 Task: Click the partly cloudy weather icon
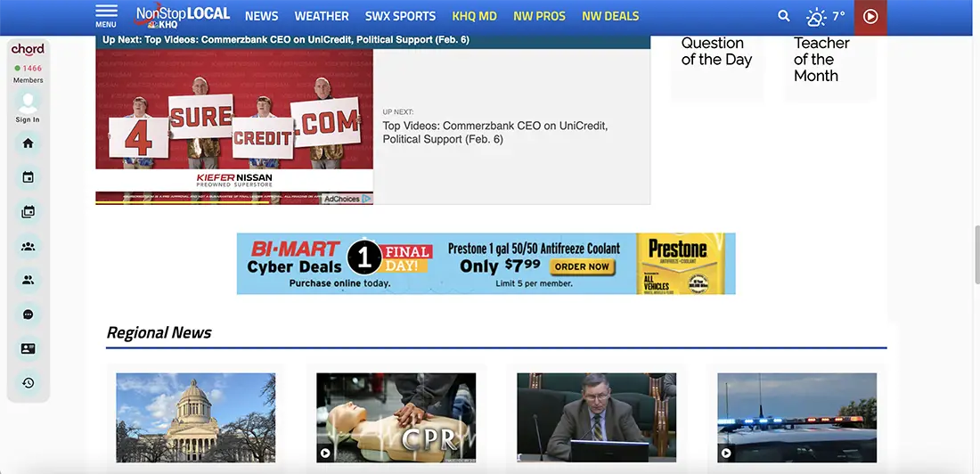816,17
